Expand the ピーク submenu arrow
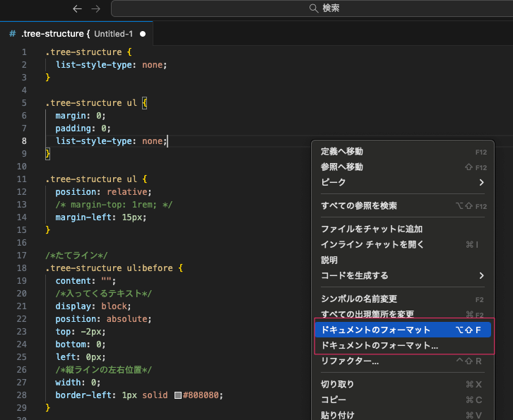 tap(481, 182)
